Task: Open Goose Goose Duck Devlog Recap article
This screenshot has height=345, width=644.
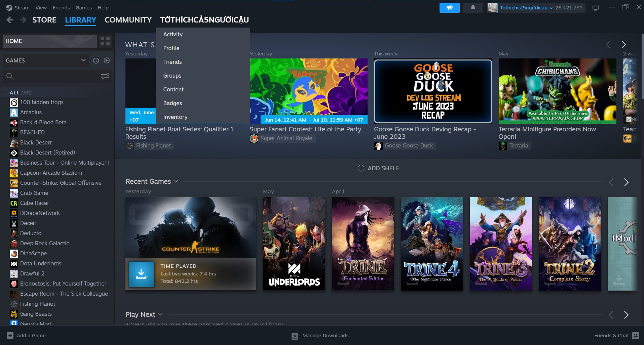Action: 433,91
